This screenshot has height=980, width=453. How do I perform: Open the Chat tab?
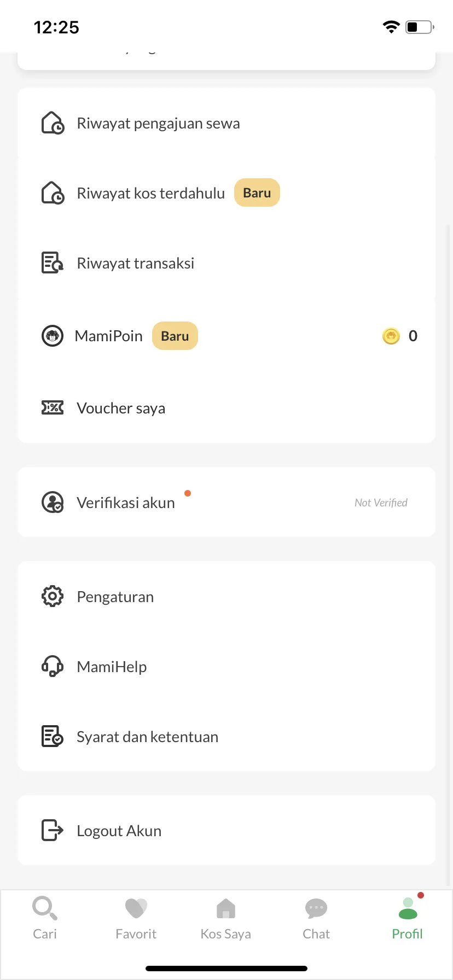(316, 919)
